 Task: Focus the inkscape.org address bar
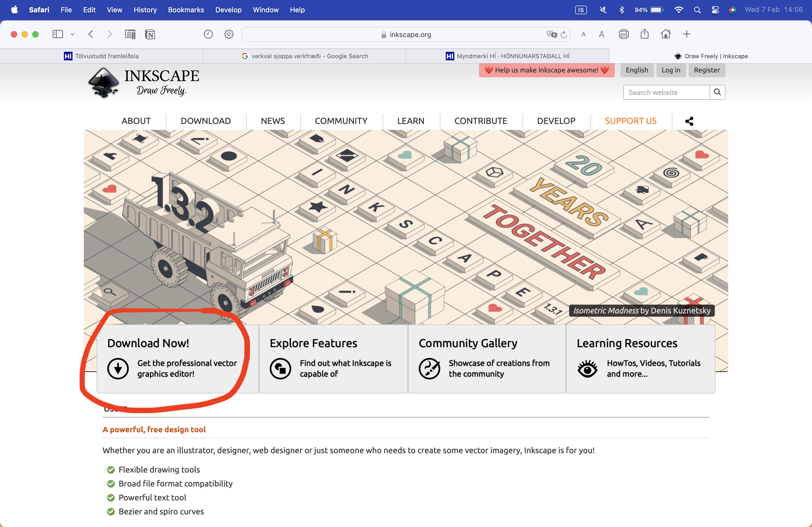(406, 34)
